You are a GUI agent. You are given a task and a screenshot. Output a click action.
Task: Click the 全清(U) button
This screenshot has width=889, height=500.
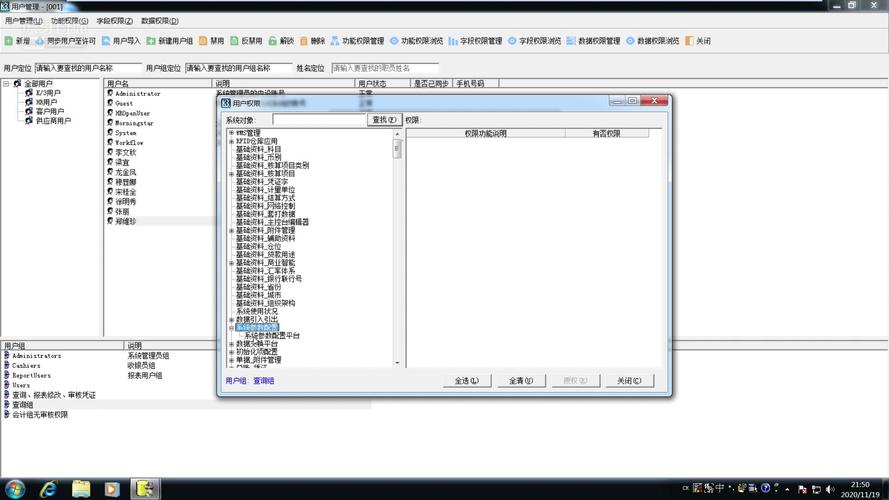(520, 380)
